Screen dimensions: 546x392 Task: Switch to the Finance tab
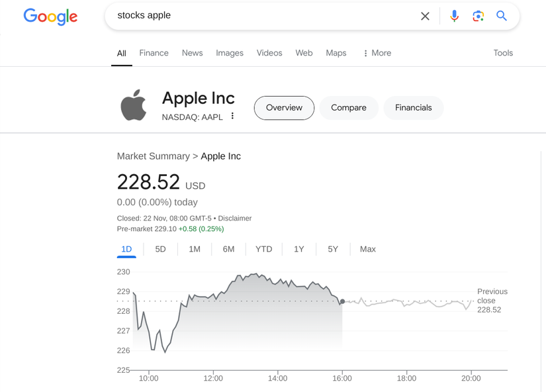click(x=154, y=53)
